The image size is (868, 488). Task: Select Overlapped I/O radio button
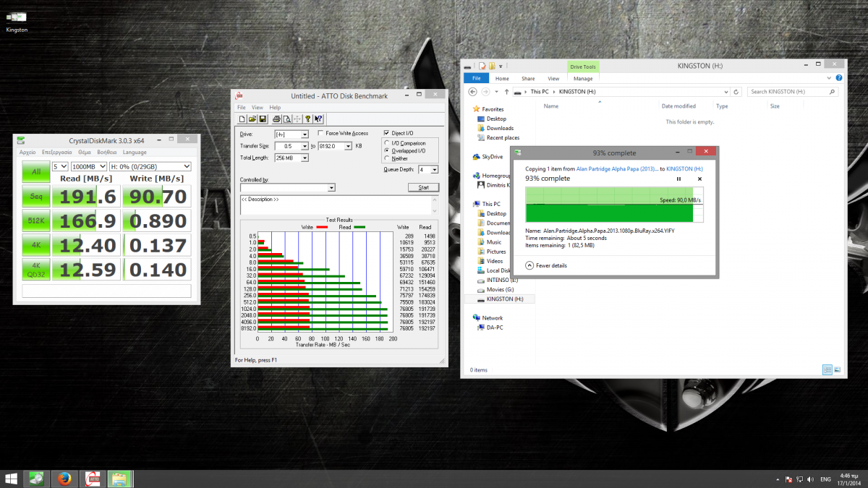[386, 150]
